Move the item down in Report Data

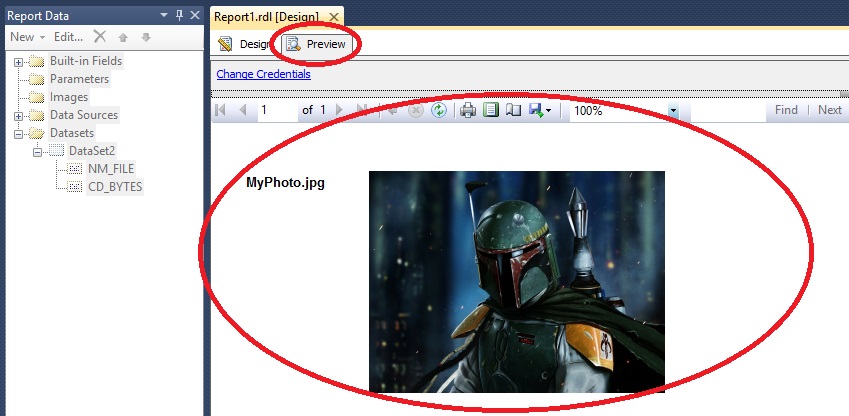pos(146,37)
